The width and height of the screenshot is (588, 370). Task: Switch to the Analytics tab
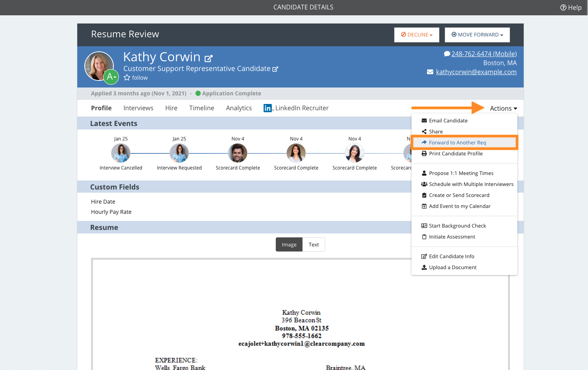[x=239, y=108]
